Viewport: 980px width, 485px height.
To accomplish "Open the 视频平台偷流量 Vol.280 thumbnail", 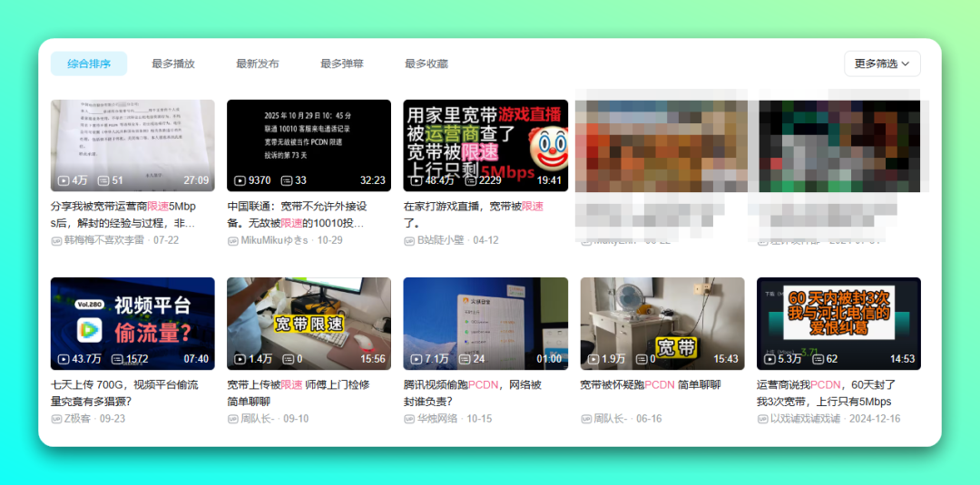I will tap(132, 324).
